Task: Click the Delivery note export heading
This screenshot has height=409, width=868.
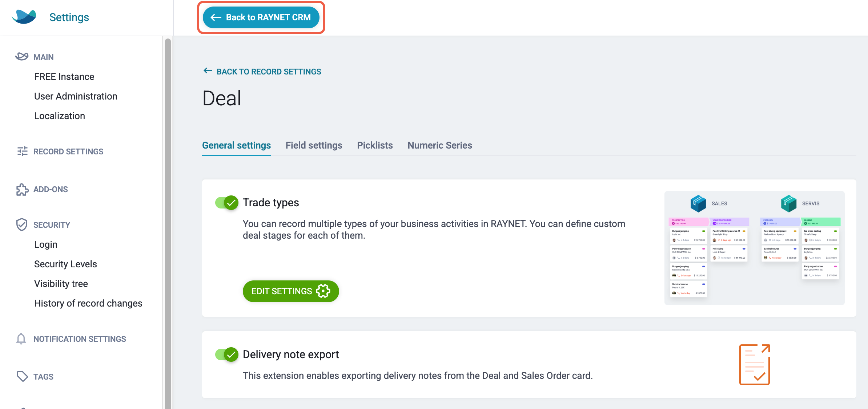Action: point(291,355)
